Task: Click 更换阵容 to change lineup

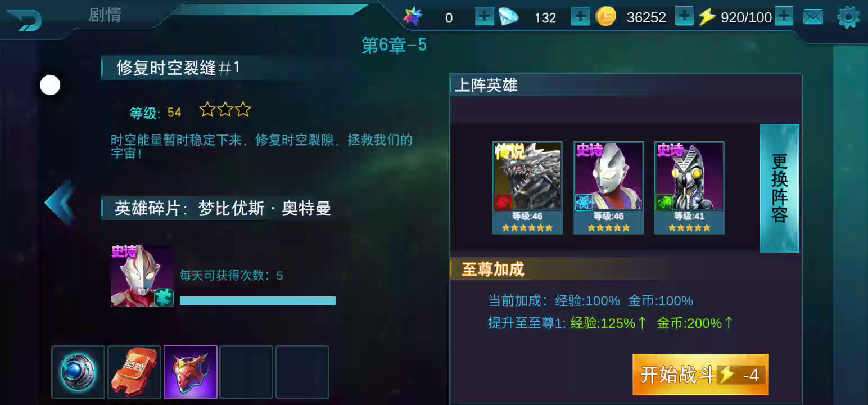Action: point(779,188)
